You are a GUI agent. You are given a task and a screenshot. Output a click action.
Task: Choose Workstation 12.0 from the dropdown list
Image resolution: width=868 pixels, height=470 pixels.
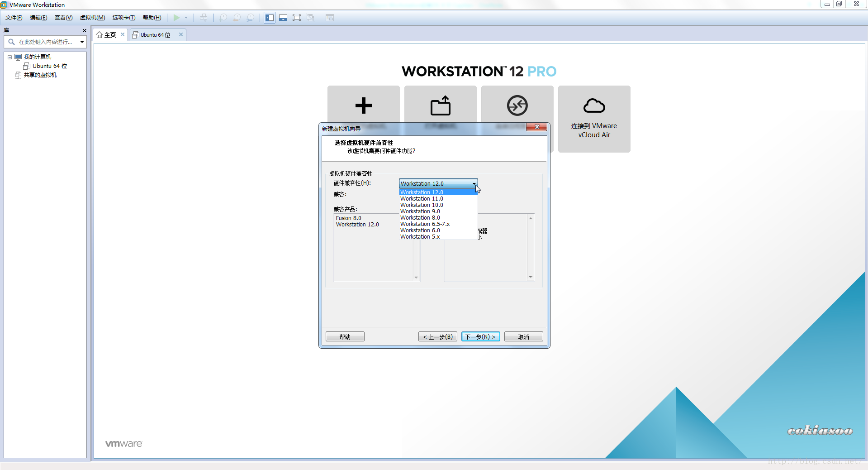click(x=438, y=192)
